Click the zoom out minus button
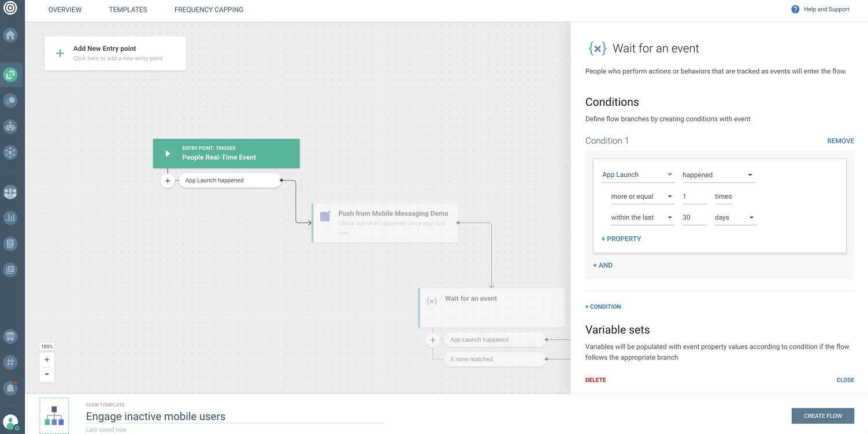Screen dimensions: 868x434 (47, 374)
